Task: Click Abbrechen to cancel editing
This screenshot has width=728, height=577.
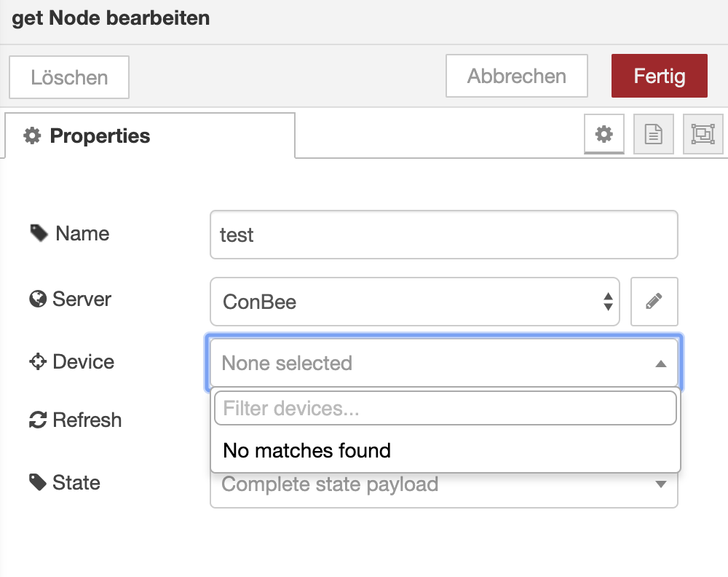Action: 516,76
